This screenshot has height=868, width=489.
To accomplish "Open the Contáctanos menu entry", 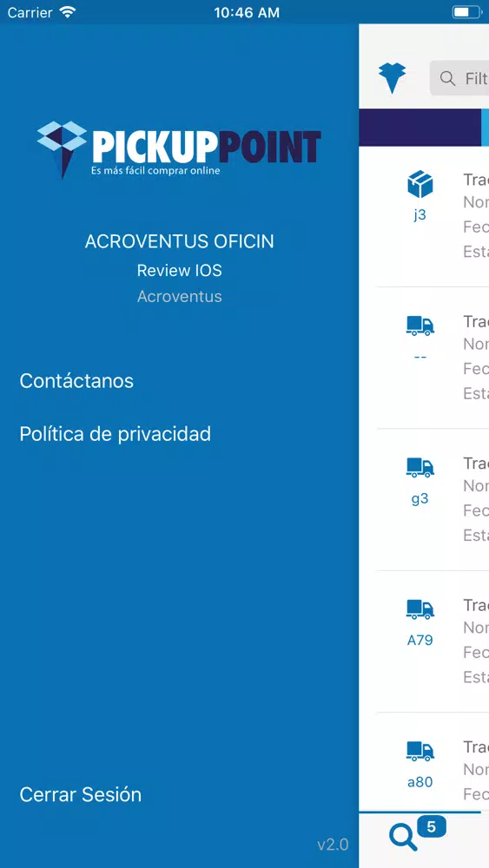I will click(76, 381).
